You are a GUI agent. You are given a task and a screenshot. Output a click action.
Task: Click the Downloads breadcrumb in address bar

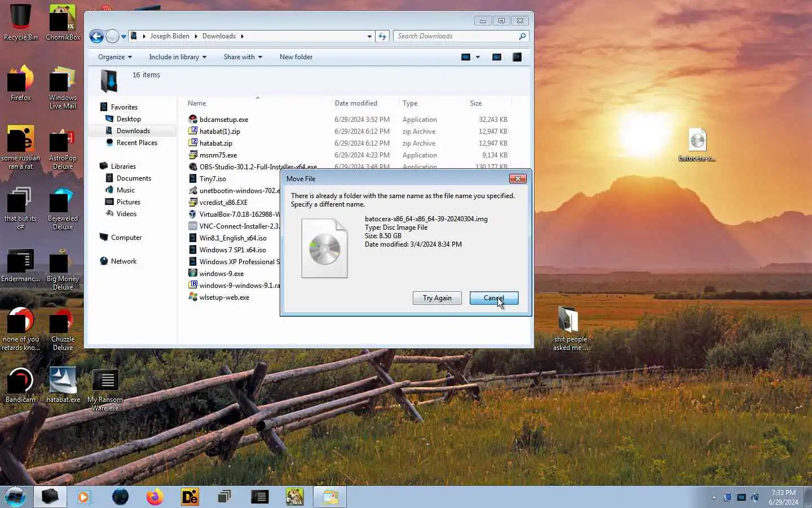tap(219, 36)
